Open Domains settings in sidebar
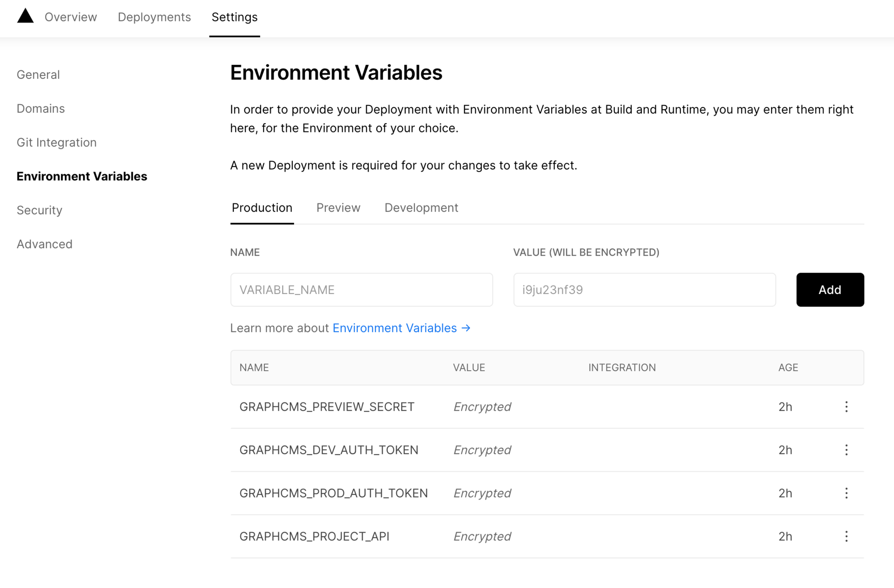The height and width of the screenshot is (588, 894). [x=41, y=108]
